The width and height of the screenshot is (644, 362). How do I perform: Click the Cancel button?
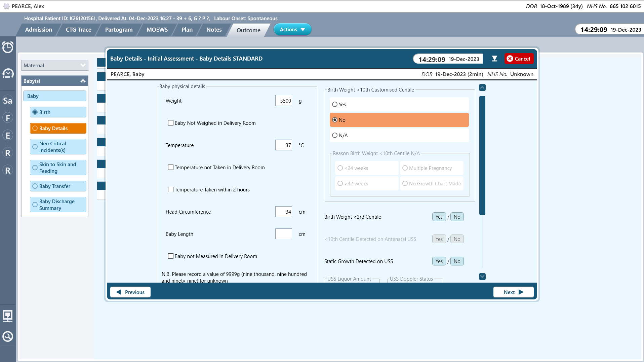[519, 59]
